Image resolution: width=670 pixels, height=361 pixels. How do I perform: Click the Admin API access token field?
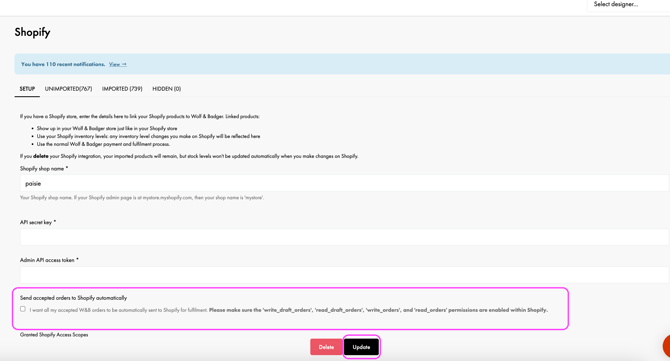344,275
